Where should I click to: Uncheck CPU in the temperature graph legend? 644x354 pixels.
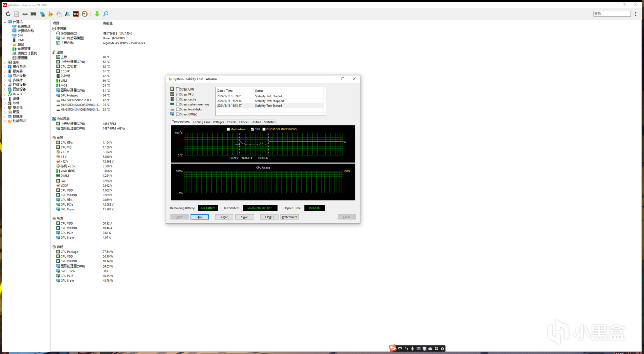pos(252,129)
